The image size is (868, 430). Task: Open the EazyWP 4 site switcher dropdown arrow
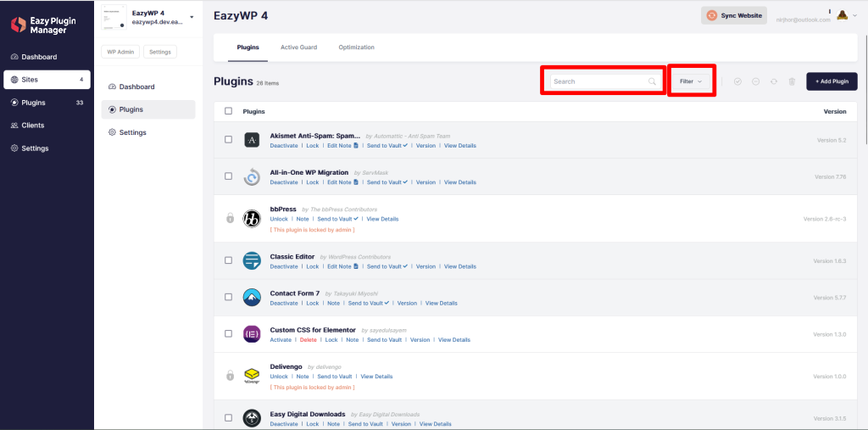192,17
